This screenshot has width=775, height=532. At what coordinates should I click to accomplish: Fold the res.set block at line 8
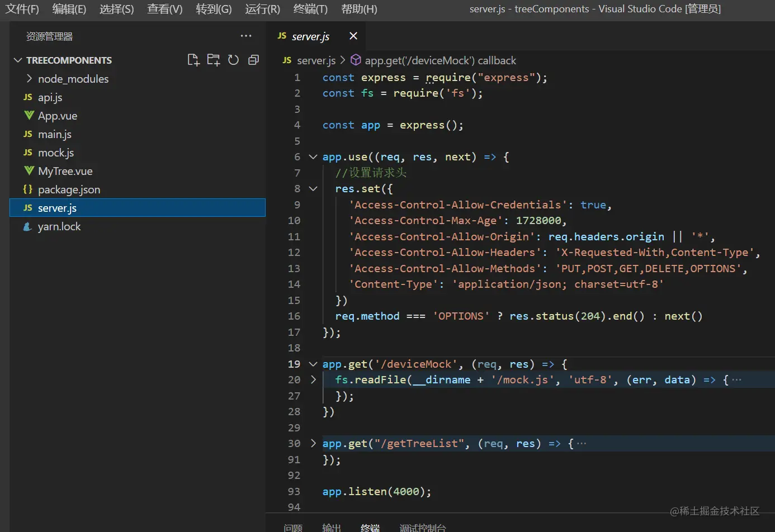313,189
